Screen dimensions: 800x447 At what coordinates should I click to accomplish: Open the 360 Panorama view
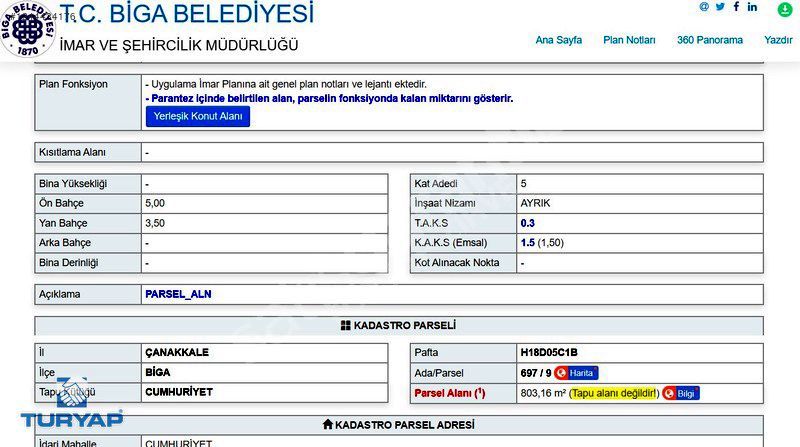pos(709,40)
